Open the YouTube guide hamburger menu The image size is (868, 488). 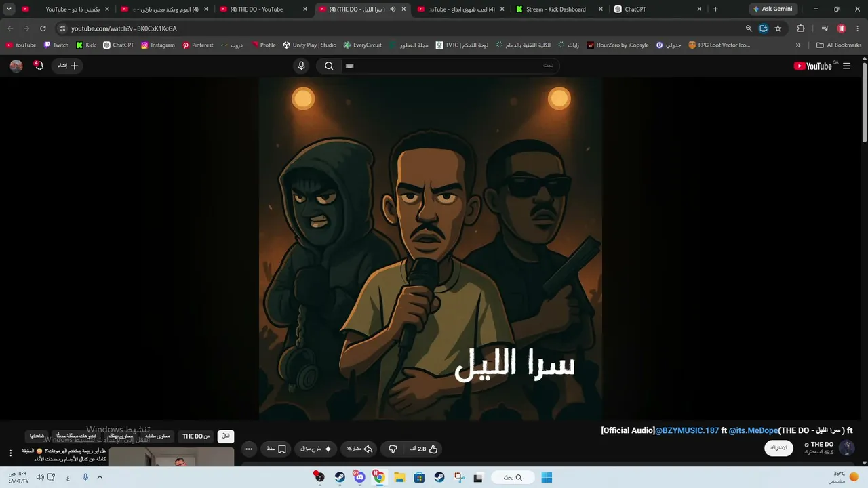click(846, 66)
